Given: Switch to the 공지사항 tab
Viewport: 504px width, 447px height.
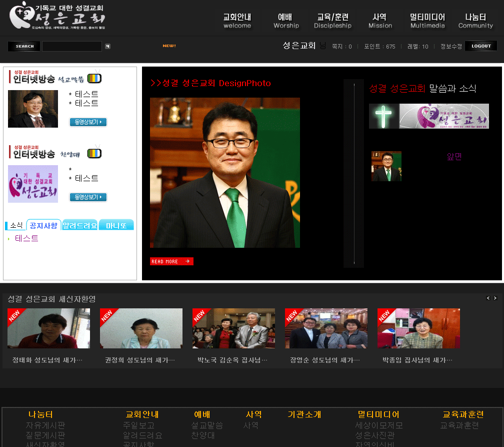Looking at the screenshot, I should 43,225.
